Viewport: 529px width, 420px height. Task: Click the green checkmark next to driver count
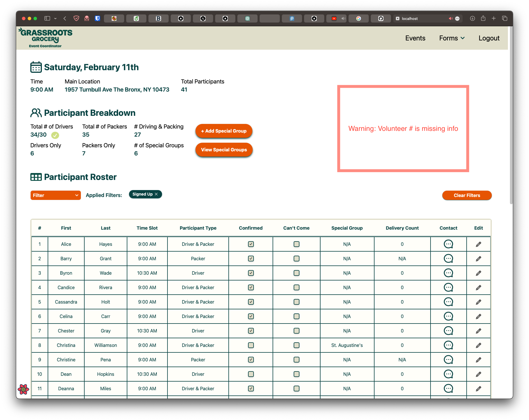coord(55,135)
